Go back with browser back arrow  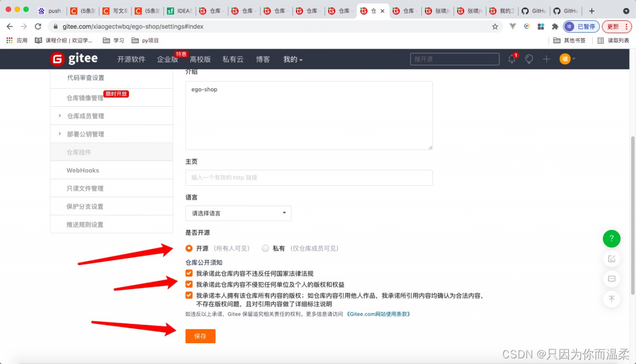(x=9, y=26)
